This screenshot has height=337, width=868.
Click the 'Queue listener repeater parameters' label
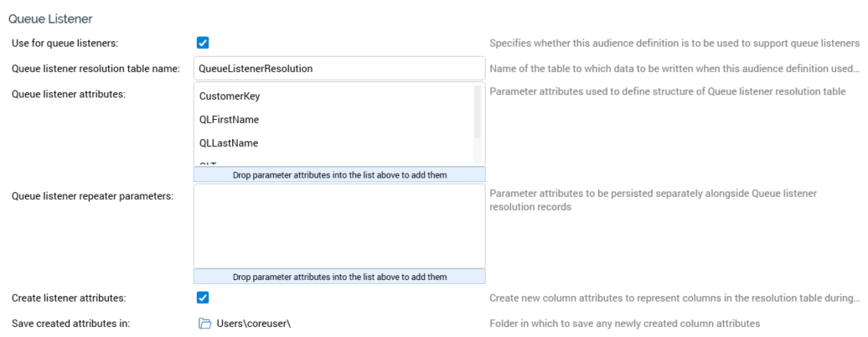(x=92, y=196)
